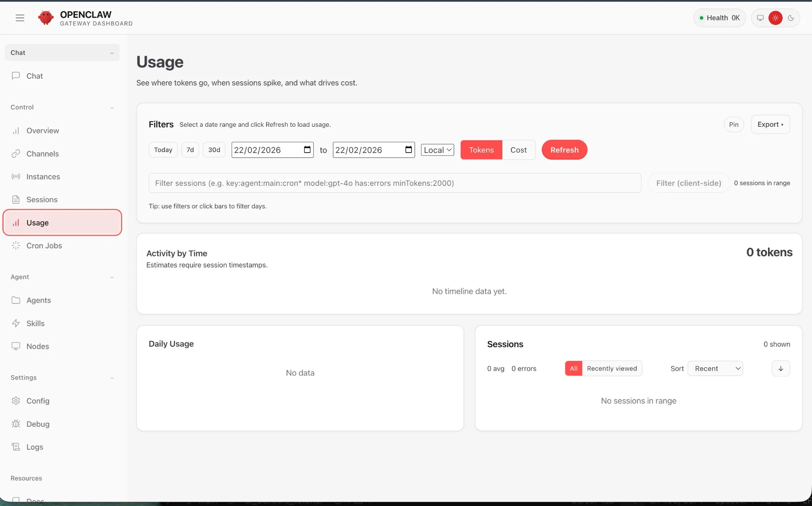Open the Sessions page
812x506 pixels.
pyautogui.click(x=62, y=200)
